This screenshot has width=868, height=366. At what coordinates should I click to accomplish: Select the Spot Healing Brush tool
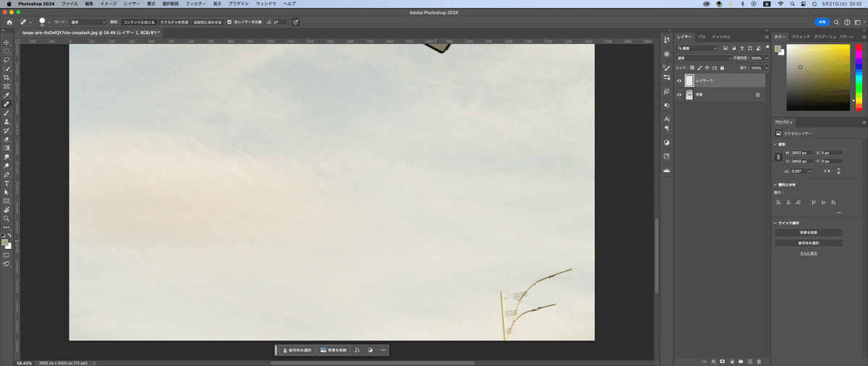click(x=7, y=104)
